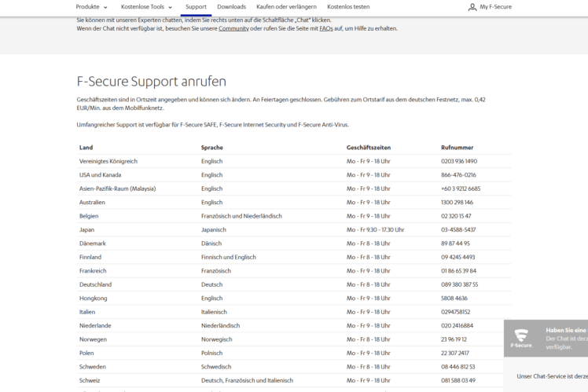Select hours 'Mo - Fr 9.30 - 17.30 Uhr'
The image size is (588, 392).
pos(376,229)
